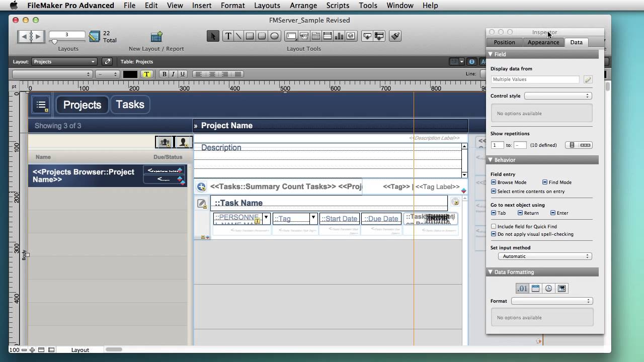The height and width of the screenshot is (362, 644).
Task: Open the Control style dropdown
Action: click(x=558, y=96)
